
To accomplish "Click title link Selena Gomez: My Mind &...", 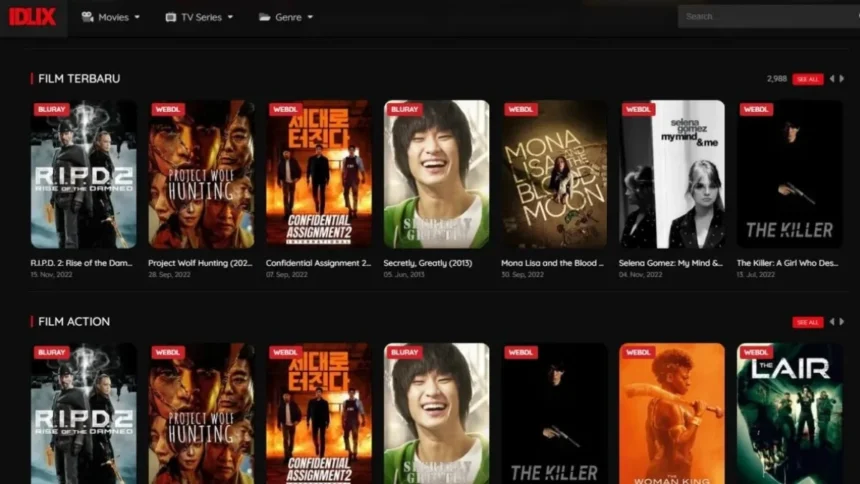I will [x=671, y=263].
